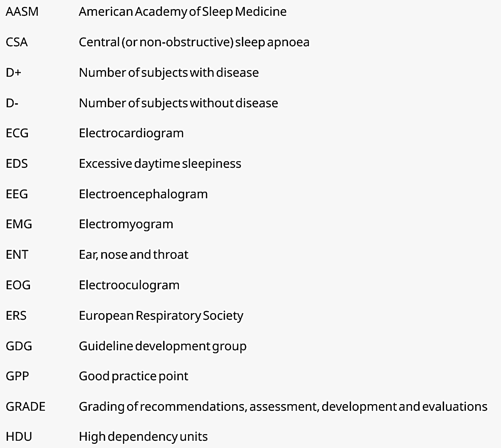Click the D+ abbreviation
The height and width of the screenshot is (448, 501).
pos(13,73)
